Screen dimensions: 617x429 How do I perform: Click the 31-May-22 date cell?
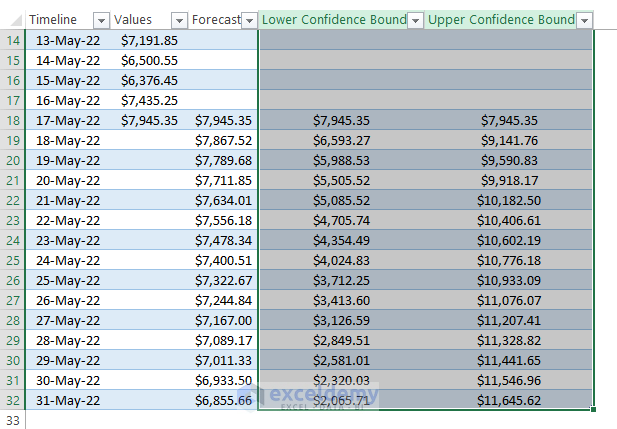click(x=68, y=400)
